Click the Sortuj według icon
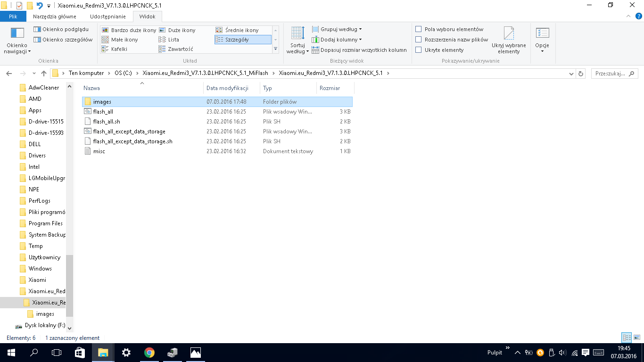Screen dimensions: 644x362 pyautogui.click(x=297, y=34)
